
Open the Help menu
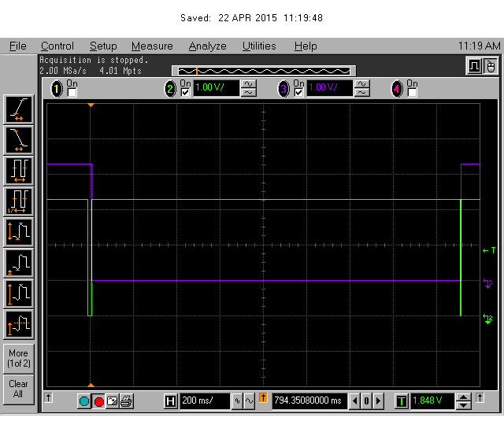pyautogui.click(x=306, y=46)
